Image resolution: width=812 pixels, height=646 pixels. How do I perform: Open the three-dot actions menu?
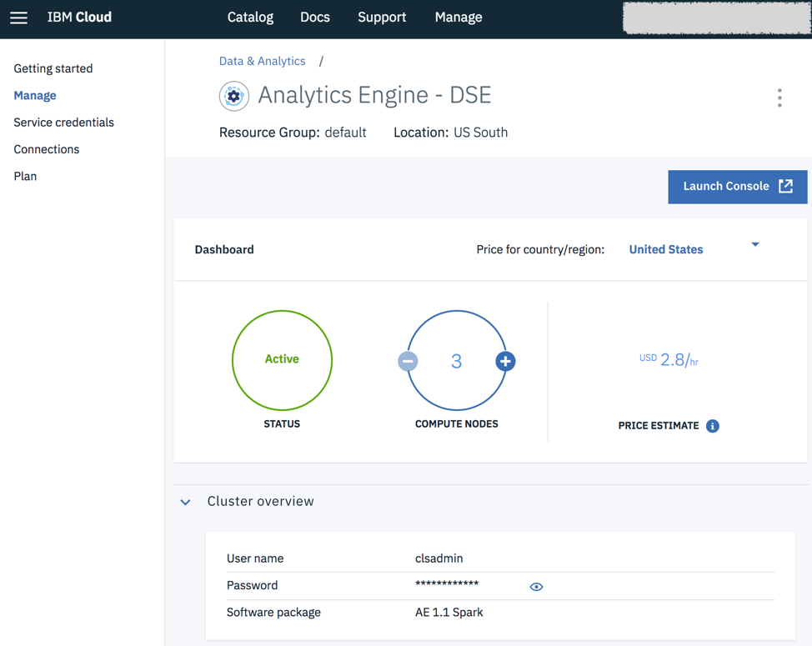point(779,98)
